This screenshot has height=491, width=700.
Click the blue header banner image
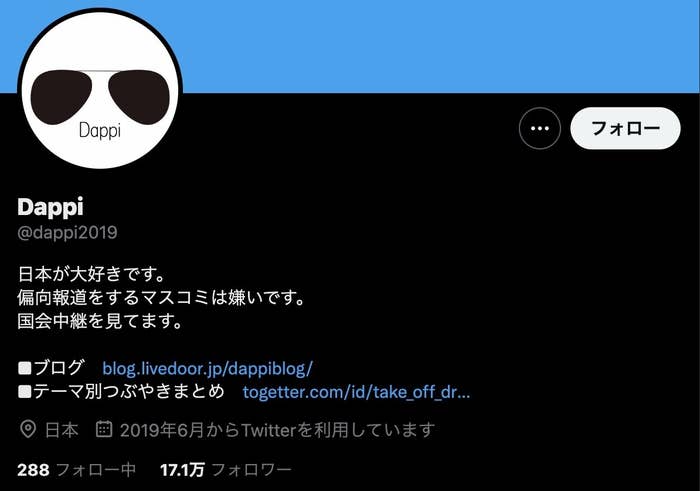pyautogui.click(x=438, y=46)
